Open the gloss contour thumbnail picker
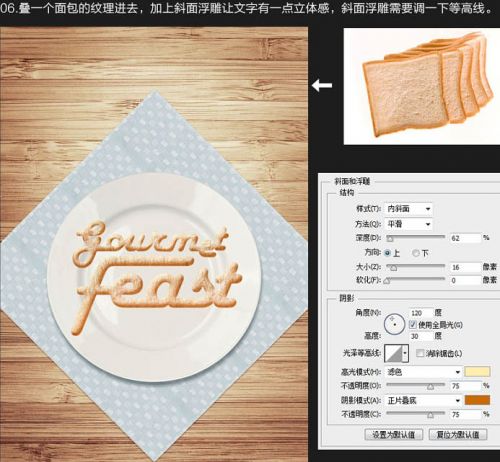Image resolution: width=500 pixels, height=462 pixels. point(393,353)
